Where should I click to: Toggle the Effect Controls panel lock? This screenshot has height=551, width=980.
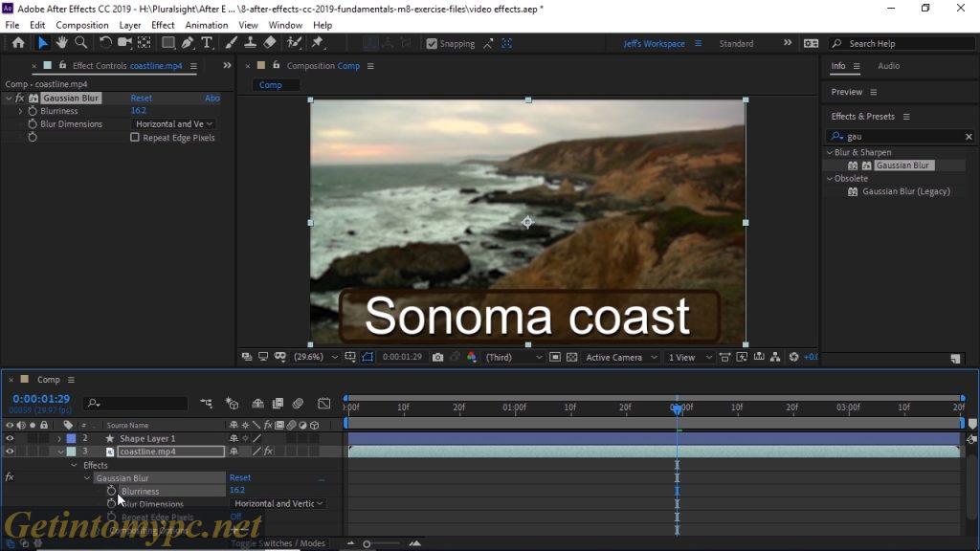62,65
